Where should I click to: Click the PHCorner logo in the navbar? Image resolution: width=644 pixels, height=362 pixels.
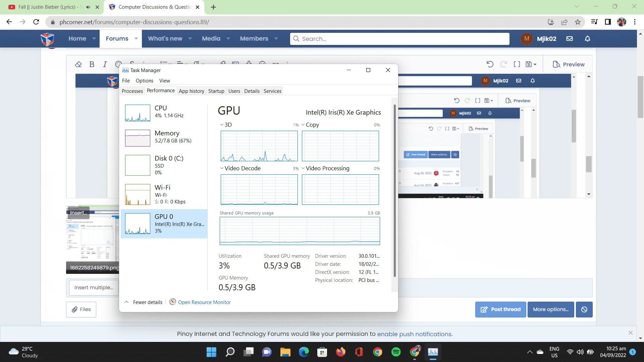click(x=47, y=39)
